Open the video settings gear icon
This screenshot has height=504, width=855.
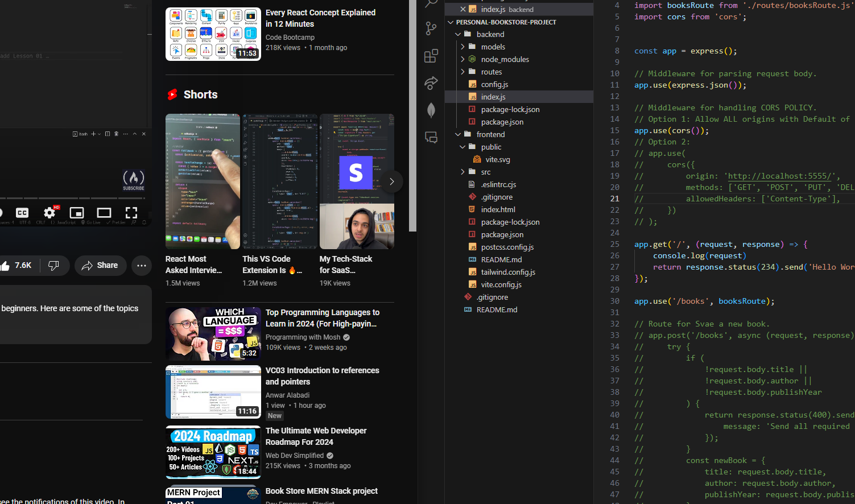pos(49,213)
